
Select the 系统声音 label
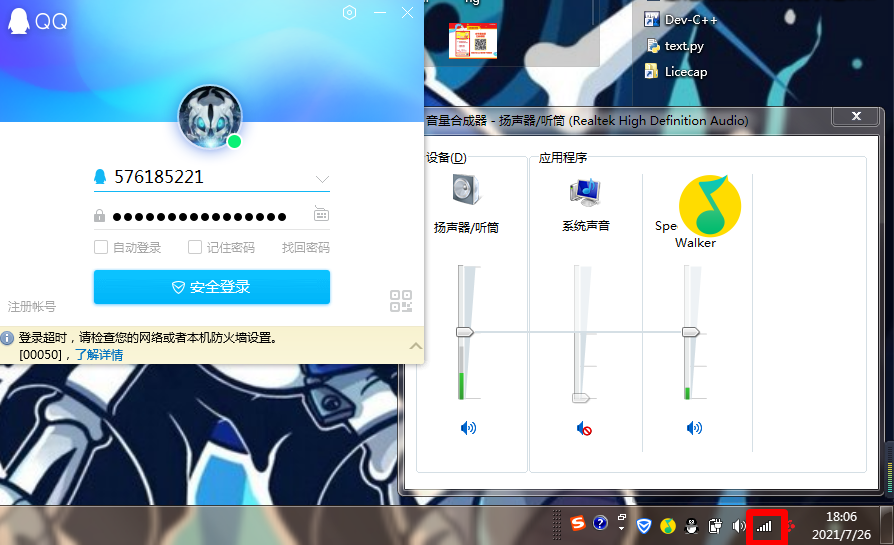coord(586,226)
